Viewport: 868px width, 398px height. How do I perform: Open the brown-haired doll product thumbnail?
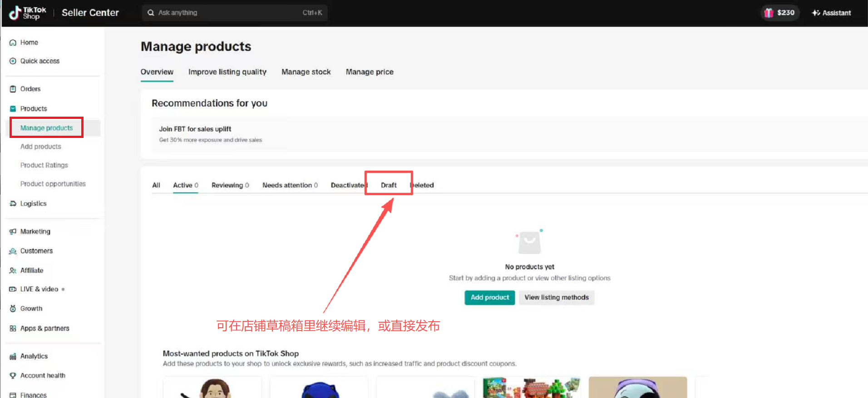(212, 387)
